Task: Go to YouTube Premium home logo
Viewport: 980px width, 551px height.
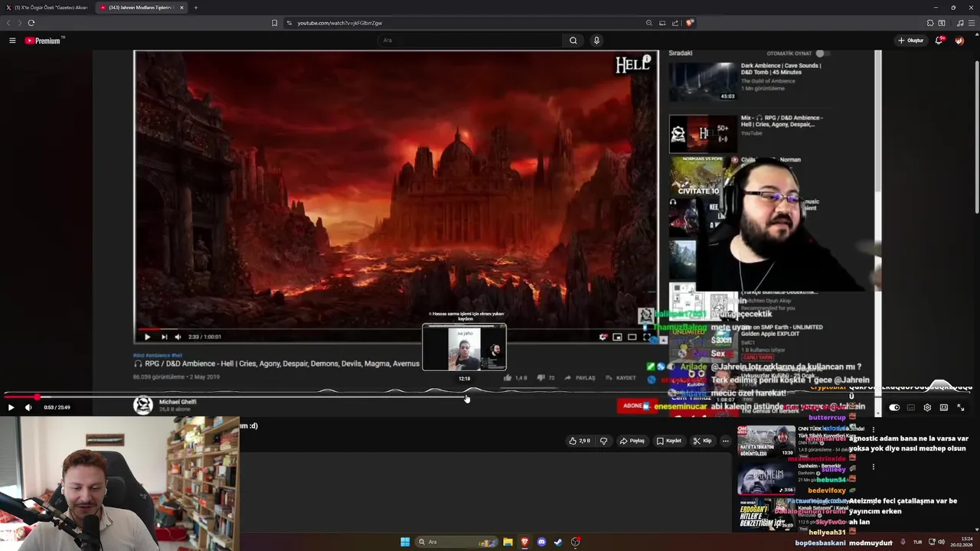Action: [43, 41]
